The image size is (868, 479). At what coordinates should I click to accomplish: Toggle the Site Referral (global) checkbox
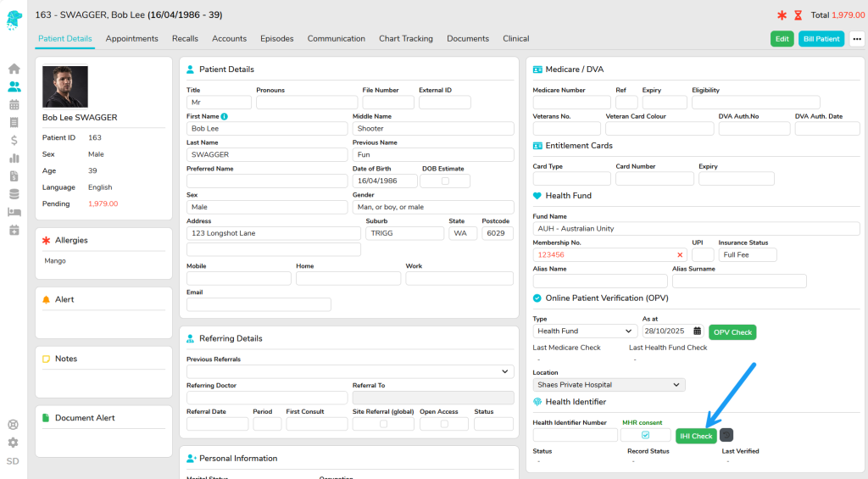point(383,424)
